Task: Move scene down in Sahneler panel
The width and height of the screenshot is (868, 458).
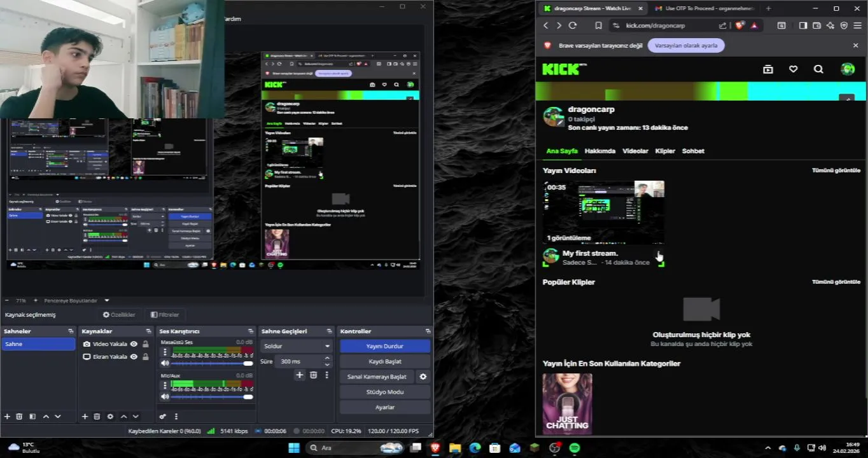Action: point(58,417)
